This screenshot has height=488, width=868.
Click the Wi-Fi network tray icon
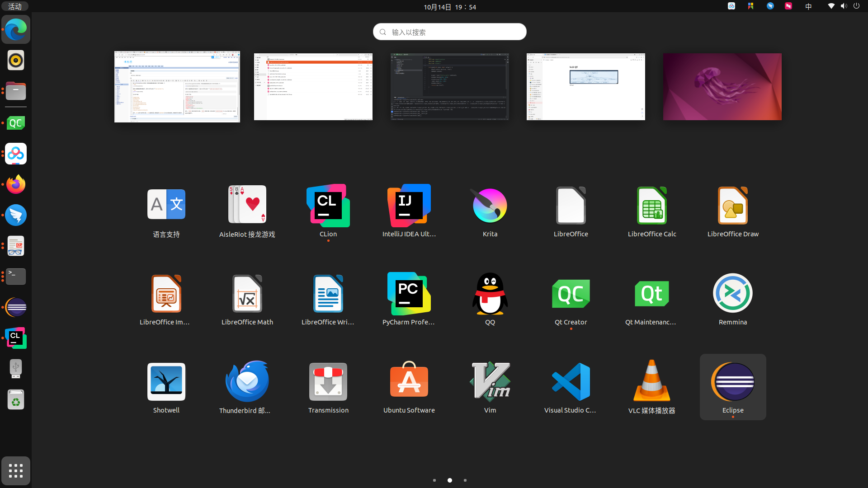(831, 6)
